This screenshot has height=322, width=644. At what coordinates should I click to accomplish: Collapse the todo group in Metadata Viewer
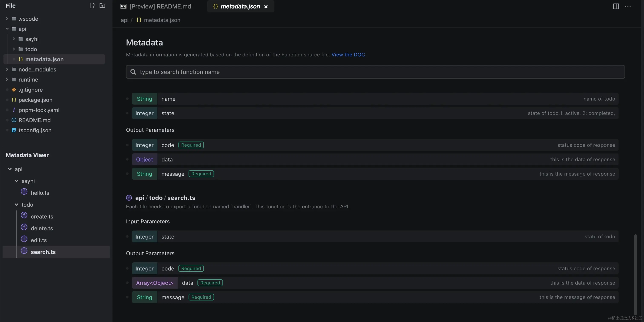click(x=16, y=205)
